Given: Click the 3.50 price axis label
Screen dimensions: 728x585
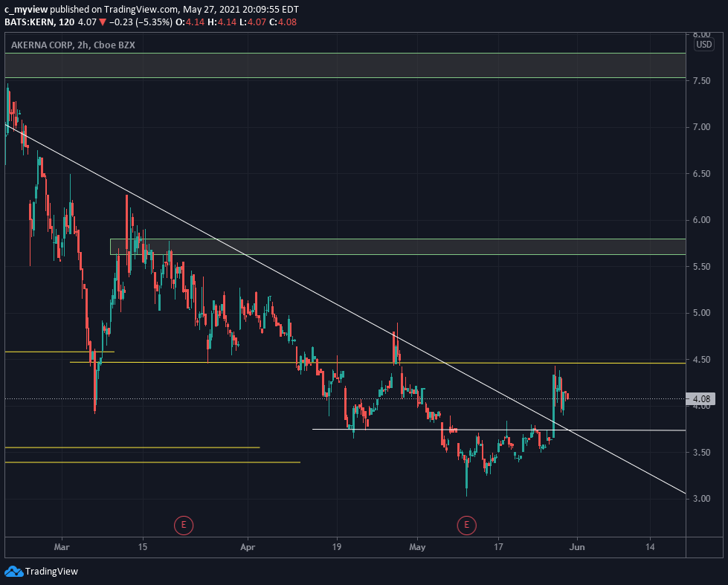Looking at the screenshot, I should (701, 452).
